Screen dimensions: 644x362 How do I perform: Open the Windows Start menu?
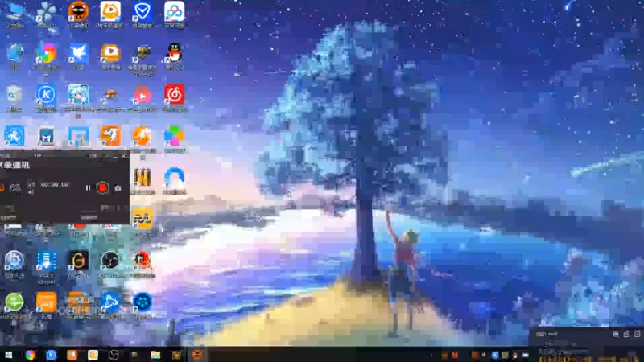[8, 355]
